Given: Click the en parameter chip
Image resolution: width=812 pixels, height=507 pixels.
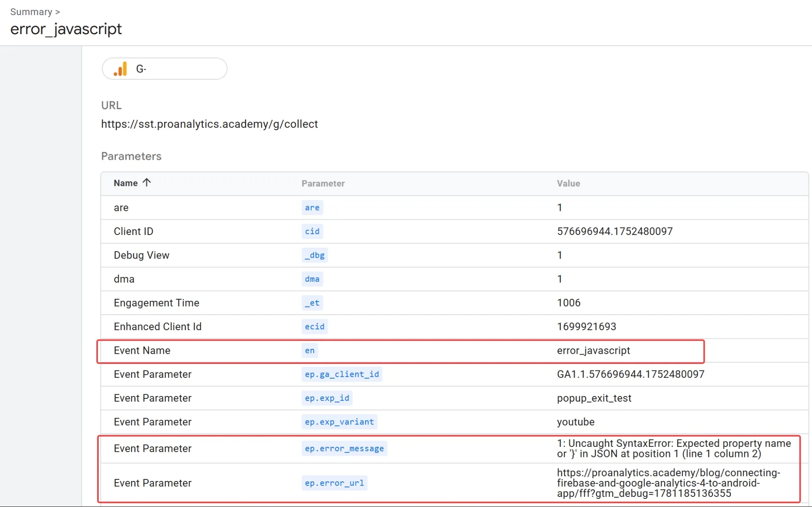Looking at the screenshot, I should [310, 350].
